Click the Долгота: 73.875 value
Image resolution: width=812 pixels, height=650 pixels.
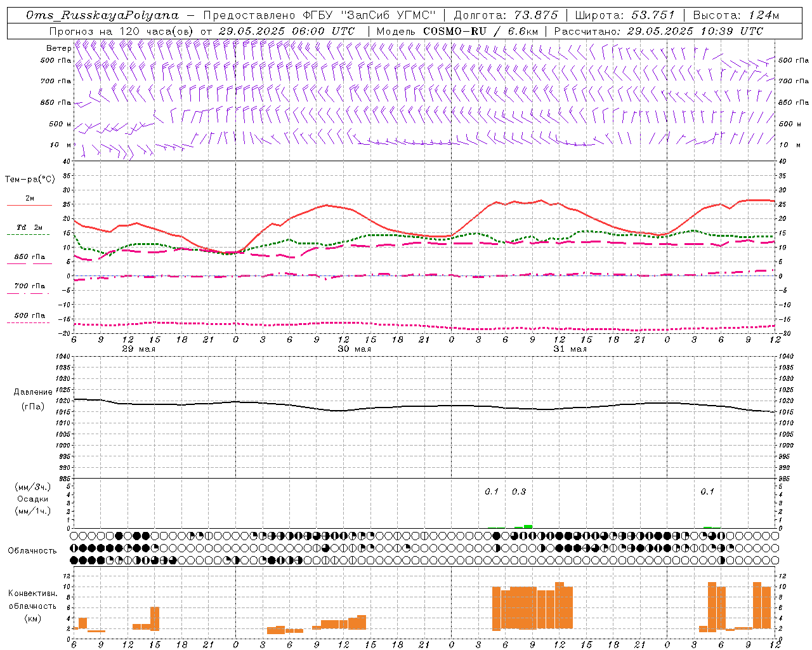506,15
